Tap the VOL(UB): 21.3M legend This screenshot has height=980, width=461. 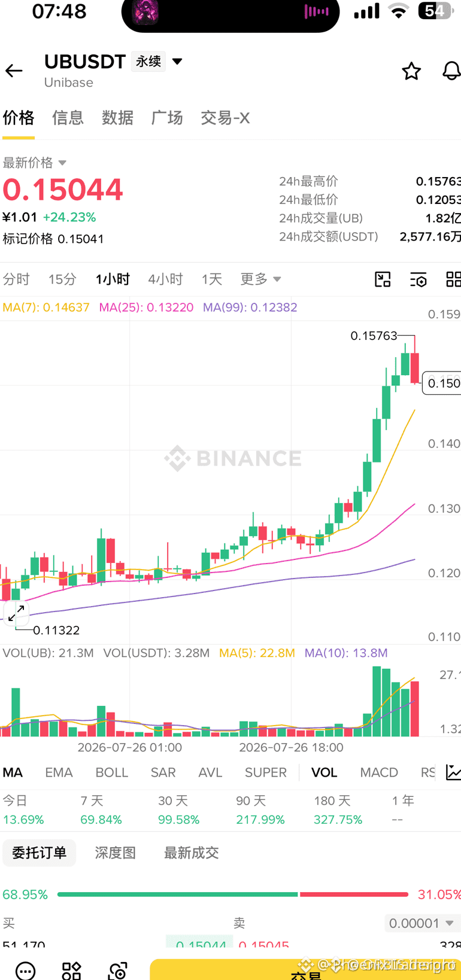48,653
